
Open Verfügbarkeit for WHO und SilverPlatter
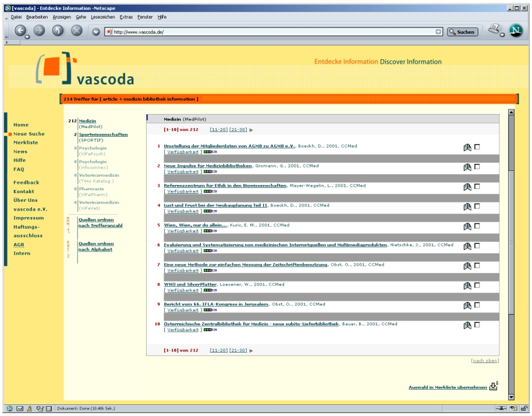[183, 290]
